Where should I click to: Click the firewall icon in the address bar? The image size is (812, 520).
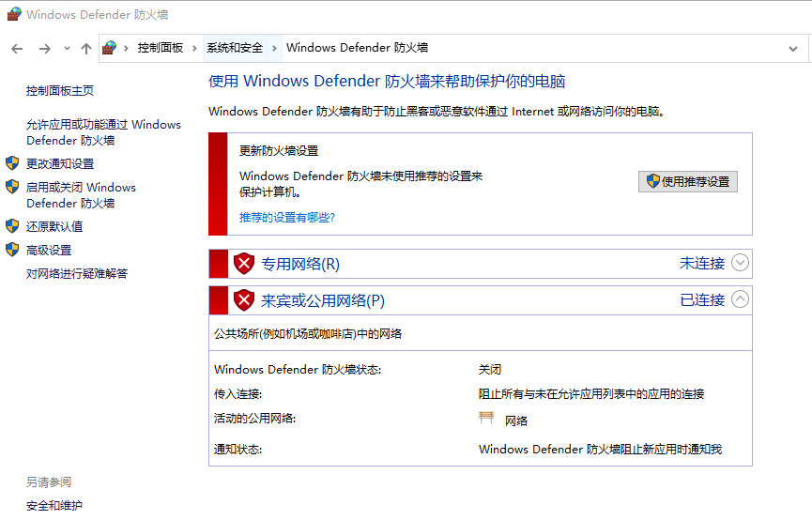(x=109, y=48)
